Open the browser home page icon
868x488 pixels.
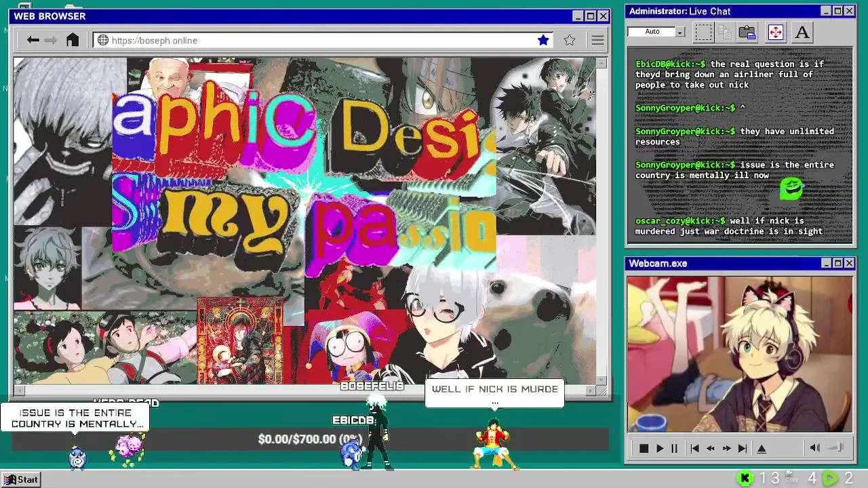pyautogui.click(x=73, y=40)
